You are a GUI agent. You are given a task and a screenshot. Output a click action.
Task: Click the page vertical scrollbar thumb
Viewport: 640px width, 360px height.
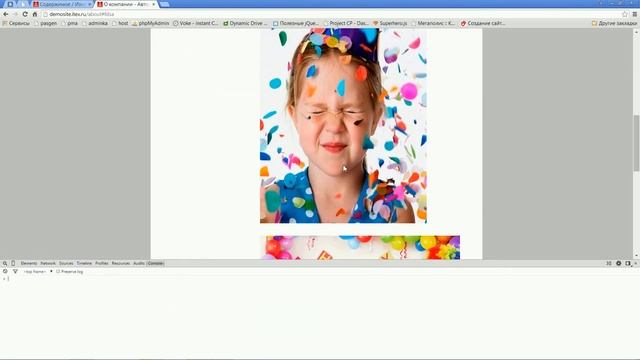636,143
